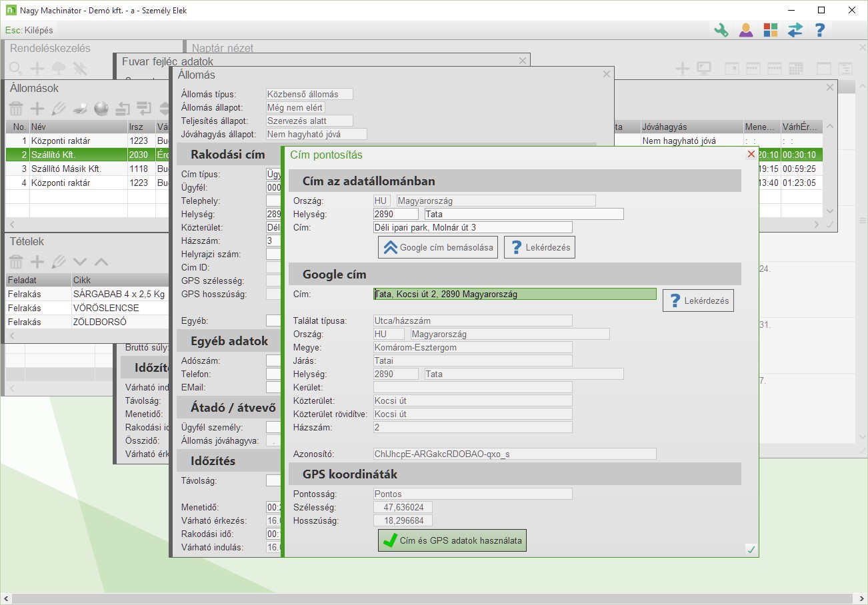Click the month grid view icon in Naptár nézet
The image size is (868, 605).
tap(795, 69)
